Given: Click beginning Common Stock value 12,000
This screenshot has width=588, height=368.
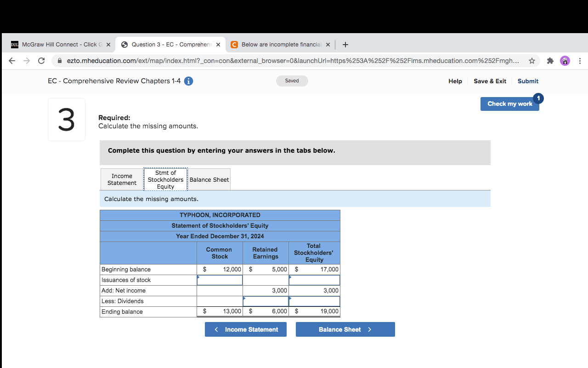Looking at the screenshot, I should [x=232, y=270].
